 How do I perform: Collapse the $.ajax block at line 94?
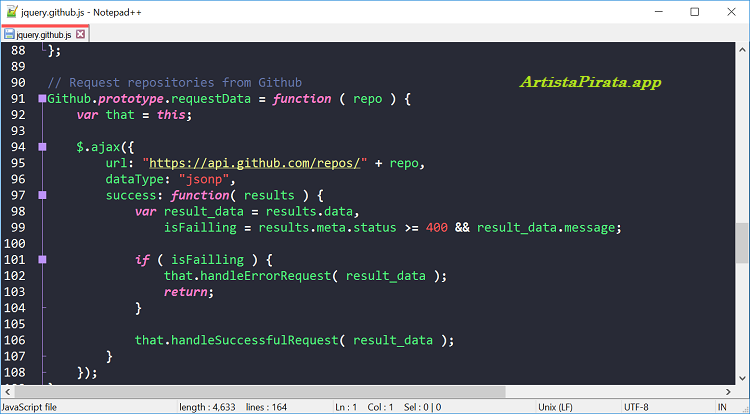click(x=42, y=147)
